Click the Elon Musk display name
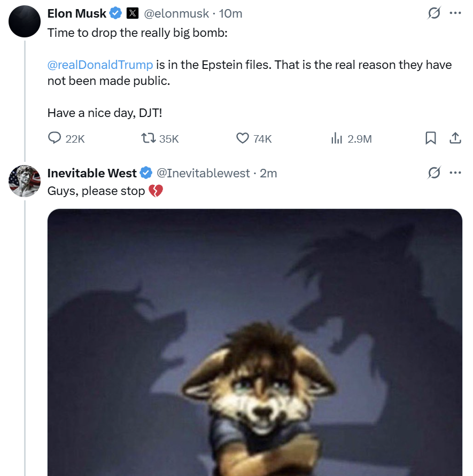Viewport: 473px width, 476px height. point(77,13)
